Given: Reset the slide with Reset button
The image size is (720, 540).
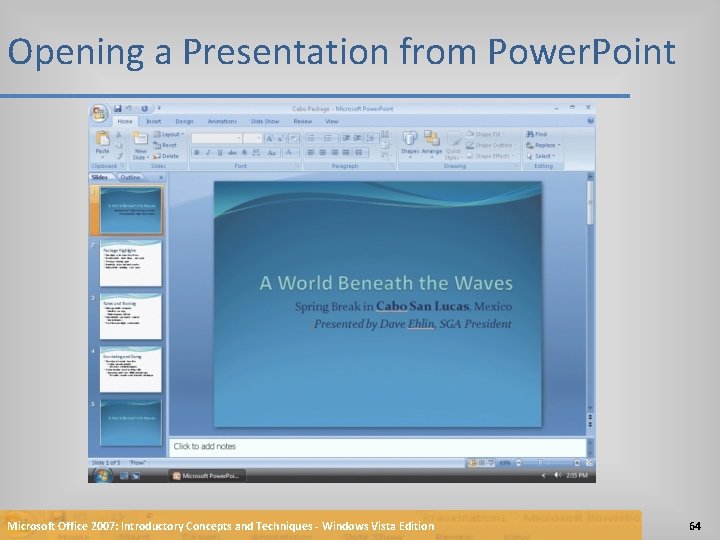Looking at the screenshot, I should click(x=165, y=145).
